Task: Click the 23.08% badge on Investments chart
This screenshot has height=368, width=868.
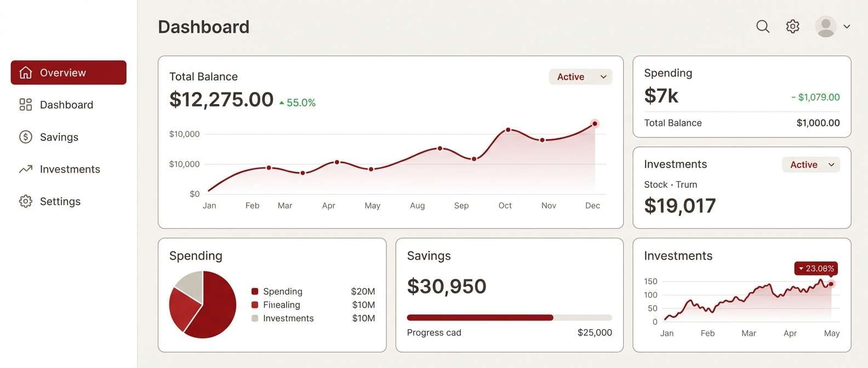Action: [815, 268]
